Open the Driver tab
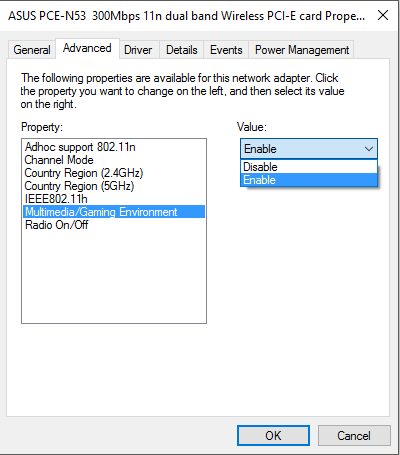 138,50
